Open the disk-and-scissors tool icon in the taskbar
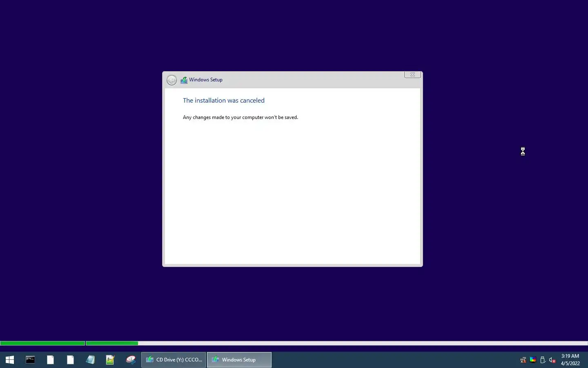The width and height of the screenshot is (588, 368). point(131,360)
